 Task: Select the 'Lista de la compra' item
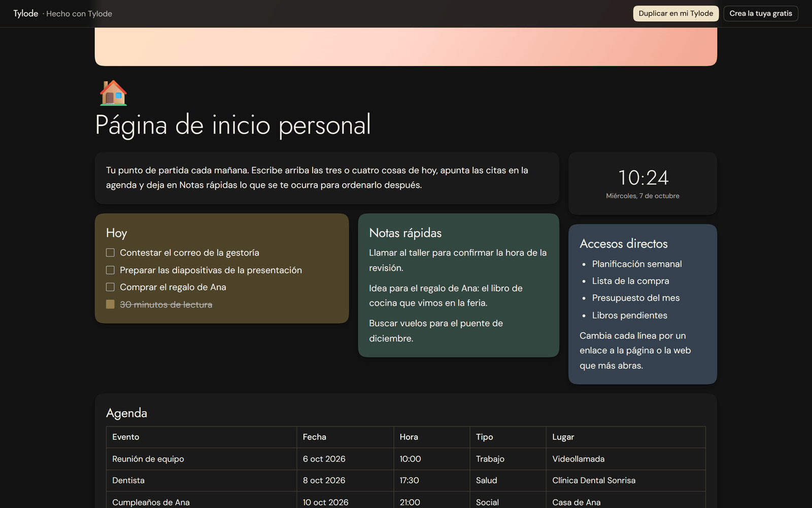tap(630, 281)
